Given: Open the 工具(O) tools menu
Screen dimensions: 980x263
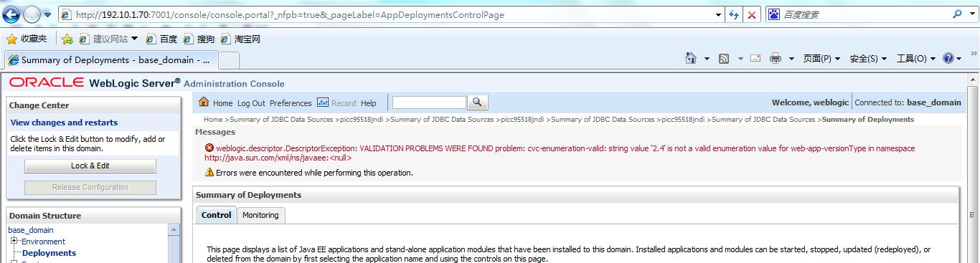Looking at the screenshot, I should pos(916,59).
